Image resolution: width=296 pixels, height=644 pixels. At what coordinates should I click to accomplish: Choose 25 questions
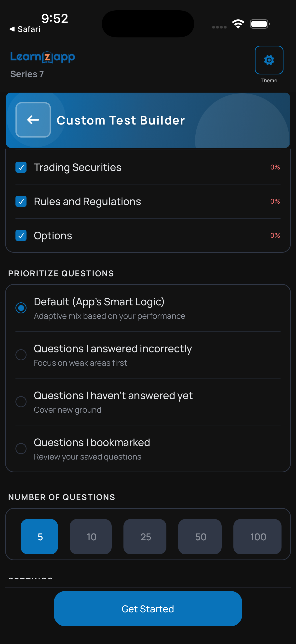point(145,536)
